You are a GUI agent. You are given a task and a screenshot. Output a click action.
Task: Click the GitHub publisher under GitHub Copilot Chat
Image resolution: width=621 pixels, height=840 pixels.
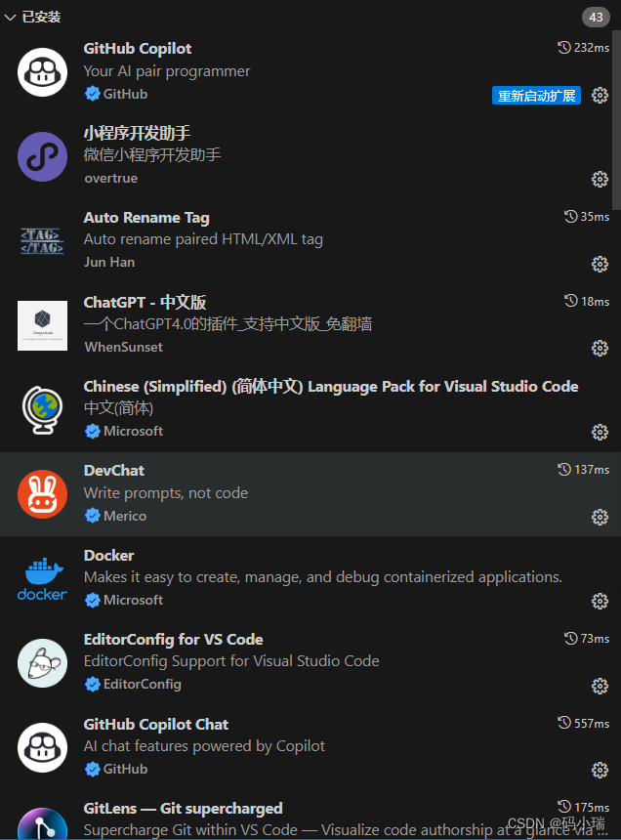click(125, 769)
